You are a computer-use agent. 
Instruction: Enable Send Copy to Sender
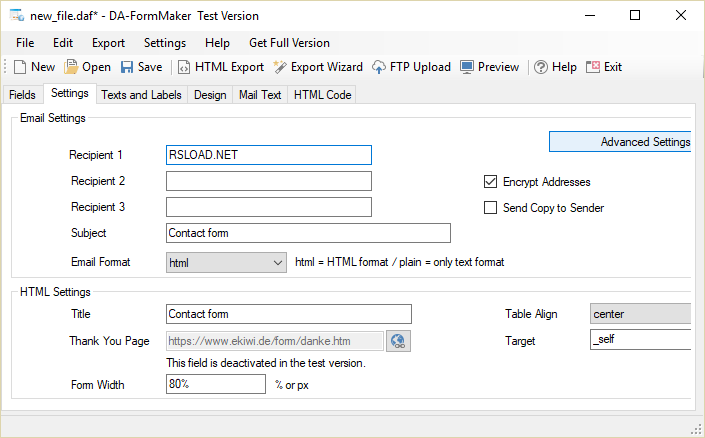[491, 208]
